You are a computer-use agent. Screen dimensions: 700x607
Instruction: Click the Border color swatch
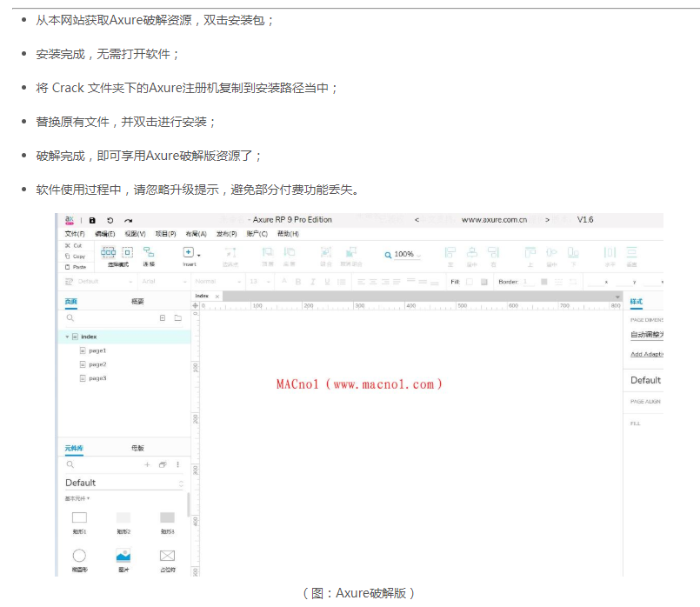click(x=543, y=282)
